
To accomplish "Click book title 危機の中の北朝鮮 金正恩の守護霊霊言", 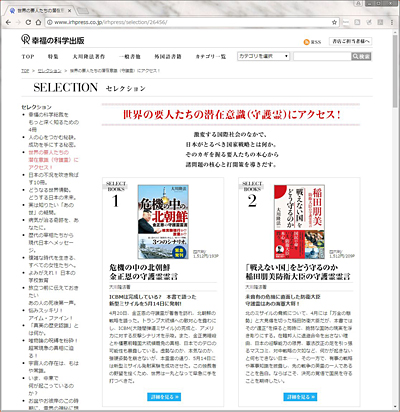I will pyautogui.click(x=144, y=272).
